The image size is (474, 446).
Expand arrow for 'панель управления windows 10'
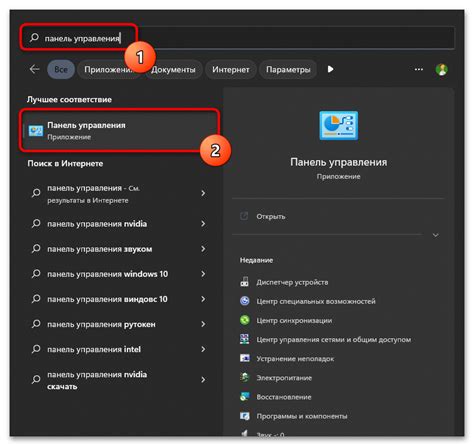[x=203, y=274]
